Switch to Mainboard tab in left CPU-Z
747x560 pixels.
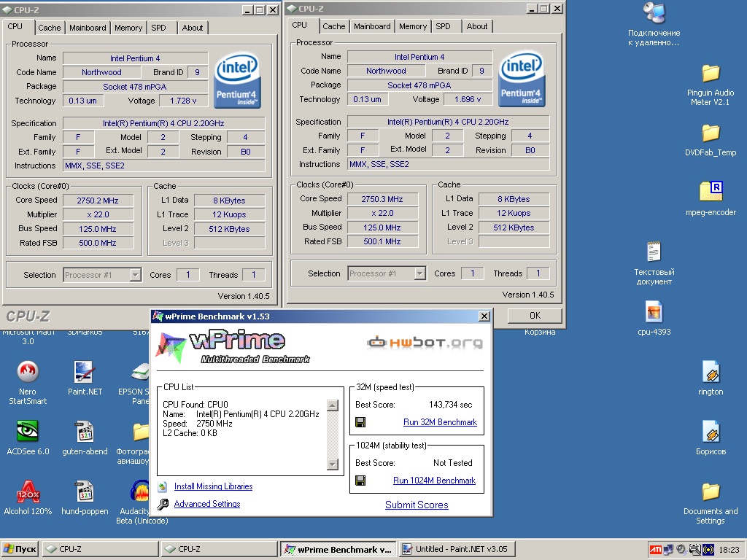pyautogui.click(x=88, y=28)
